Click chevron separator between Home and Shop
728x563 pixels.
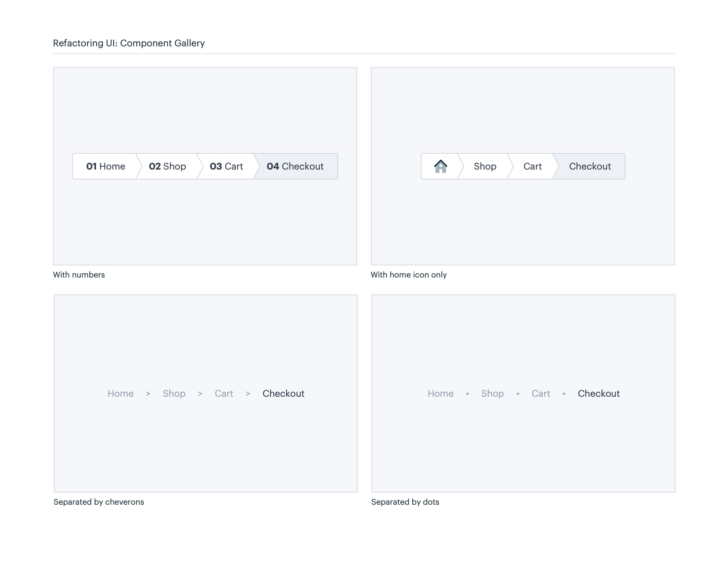(148, 393)
